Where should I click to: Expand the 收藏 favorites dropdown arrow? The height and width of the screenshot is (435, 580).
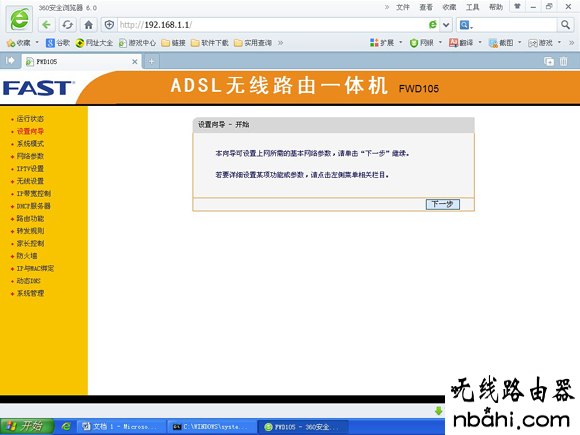pyautogui.click(x=37, y=43)
